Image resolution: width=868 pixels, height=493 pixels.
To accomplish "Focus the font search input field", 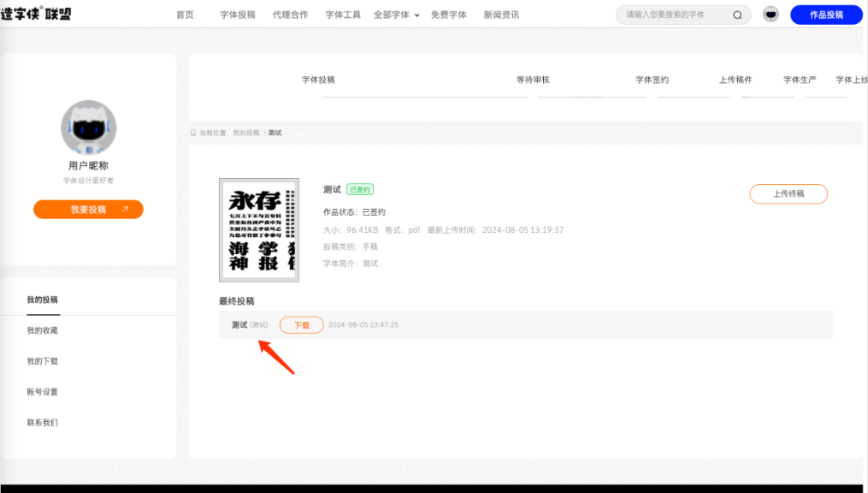I will pos(674,15).
